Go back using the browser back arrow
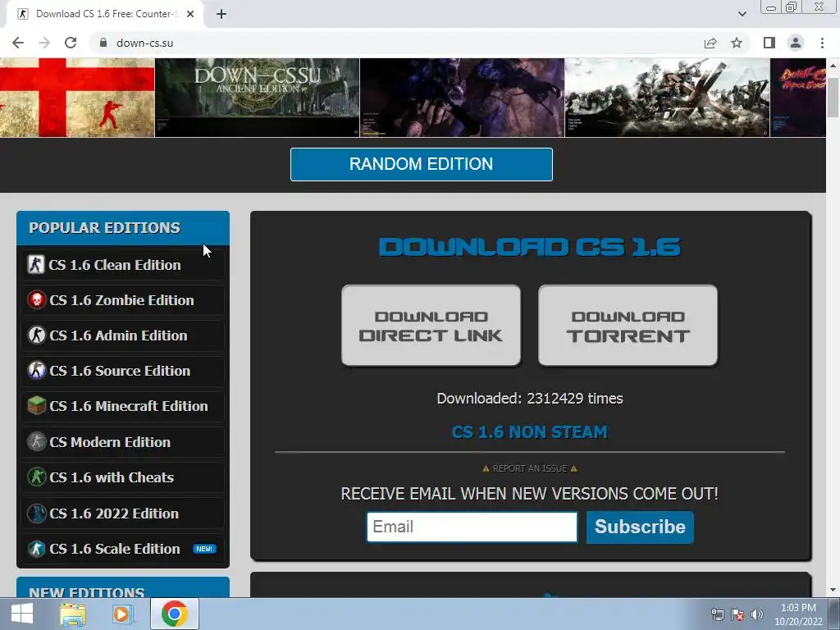The image size is (840, 630). coord(18,43)
